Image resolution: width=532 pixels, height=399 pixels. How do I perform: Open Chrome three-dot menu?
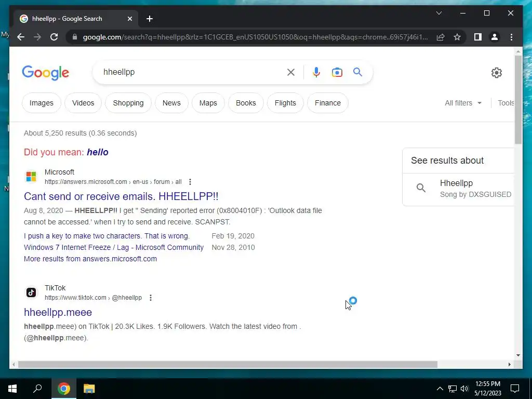click(511, 37)
